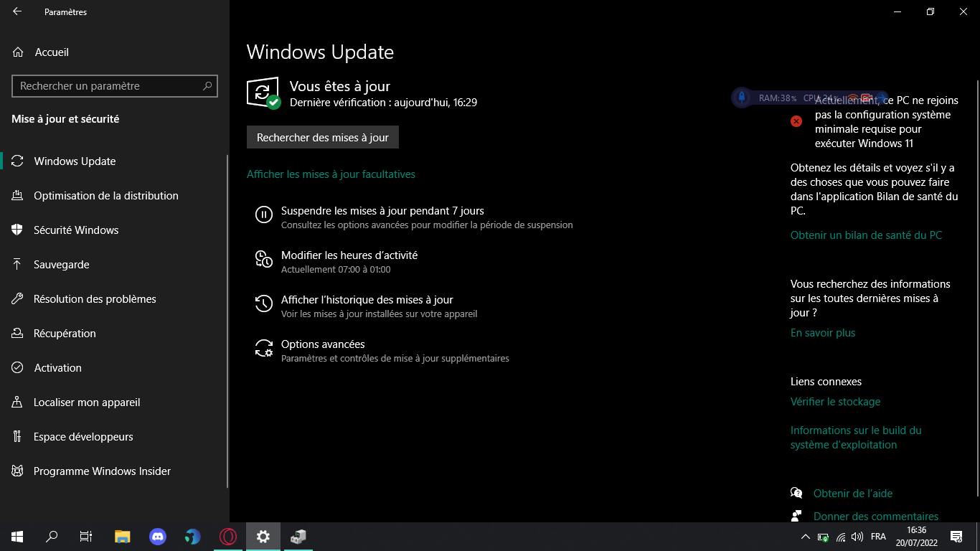
Task: Expand hidden system tray icons chevron
Action: pyautogui.click(x=805, y=537)
